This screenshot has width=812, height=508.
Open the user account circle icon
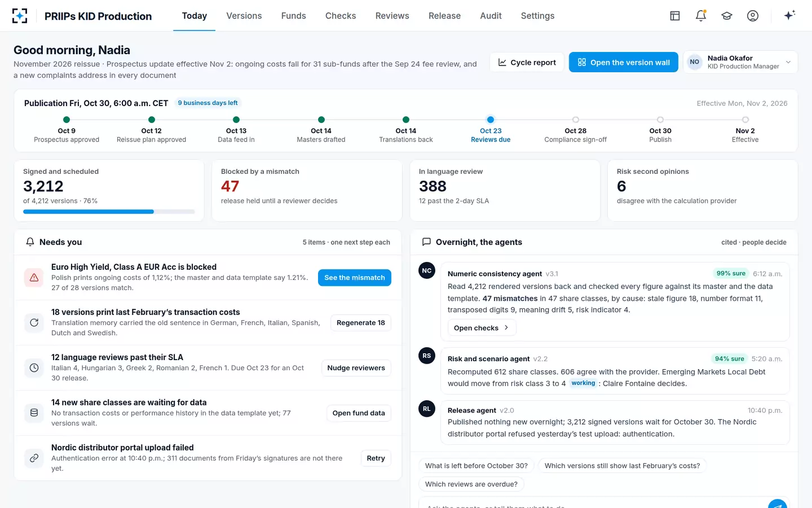click(753, 16)
